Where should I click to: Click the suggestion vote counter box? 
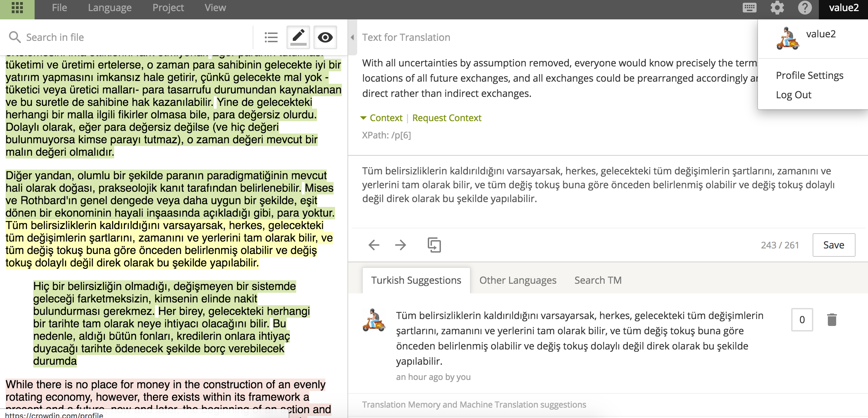click(x=802, y=320)
